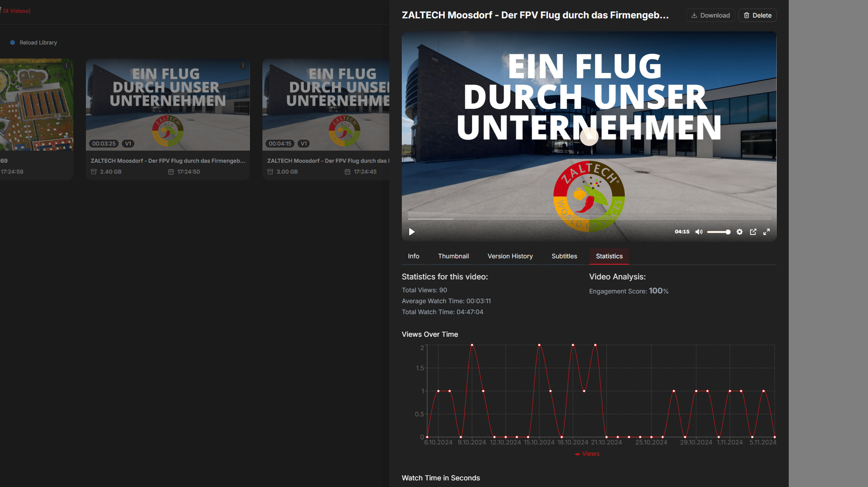Adjust the player volume slider
Viewport: 868px width, 487px height.
718,232
